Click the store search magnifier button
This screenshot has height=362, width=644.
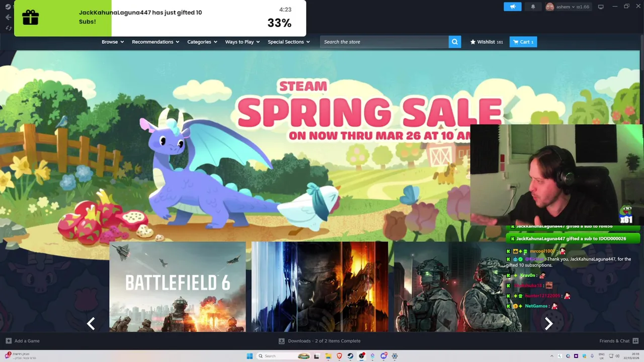455,42
